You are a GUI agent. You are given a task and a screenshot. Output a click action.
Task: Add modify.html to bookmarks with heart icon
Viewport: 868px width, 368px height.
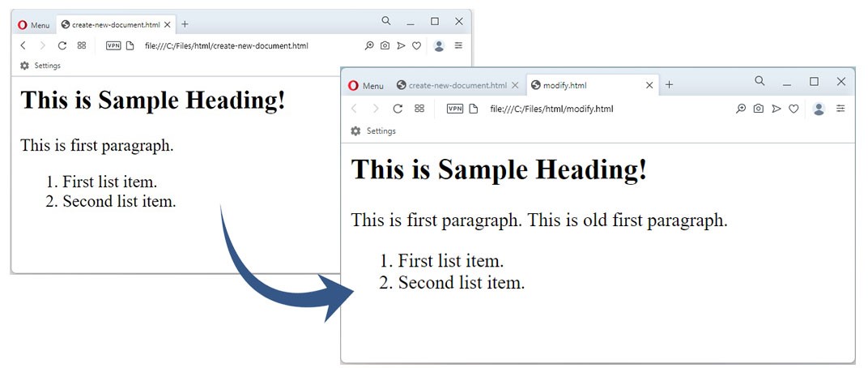coord(794,109)
